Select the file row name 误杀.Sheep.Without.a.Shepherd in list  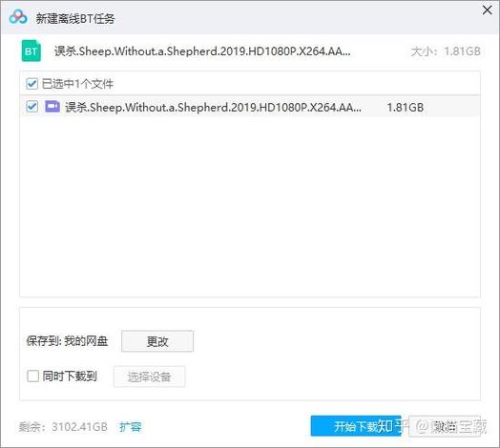point(213,107)
